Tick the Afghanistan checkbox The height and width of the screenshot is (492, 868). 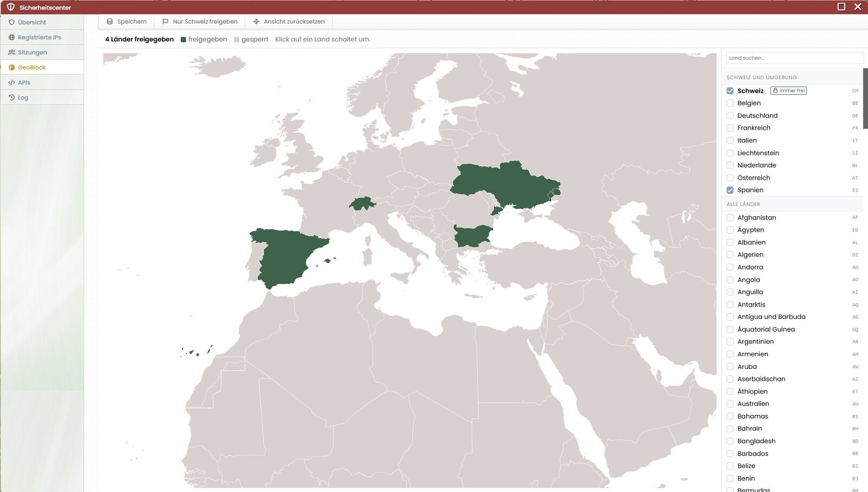[x=730, y=218]
